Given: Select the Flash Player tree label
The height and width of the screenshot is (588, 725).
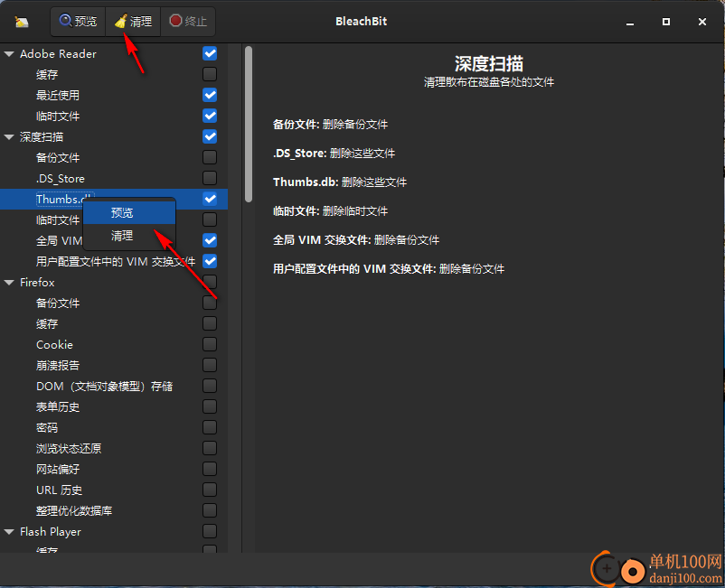Looking at the screenshot, I should [51, 532].
